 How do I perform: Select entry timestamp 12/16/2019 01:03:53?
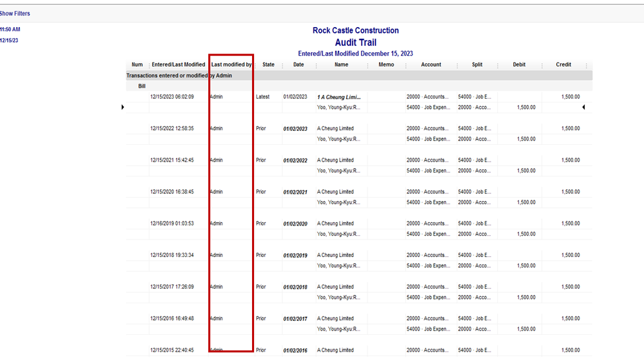point(172,224)
